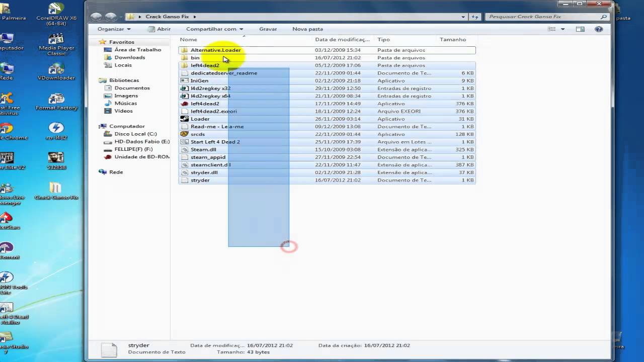Viewport: 644px width, 362px height.
Task: Select the Start Left 4 Dead 2 batch icon
Action: tap(184, 142)
